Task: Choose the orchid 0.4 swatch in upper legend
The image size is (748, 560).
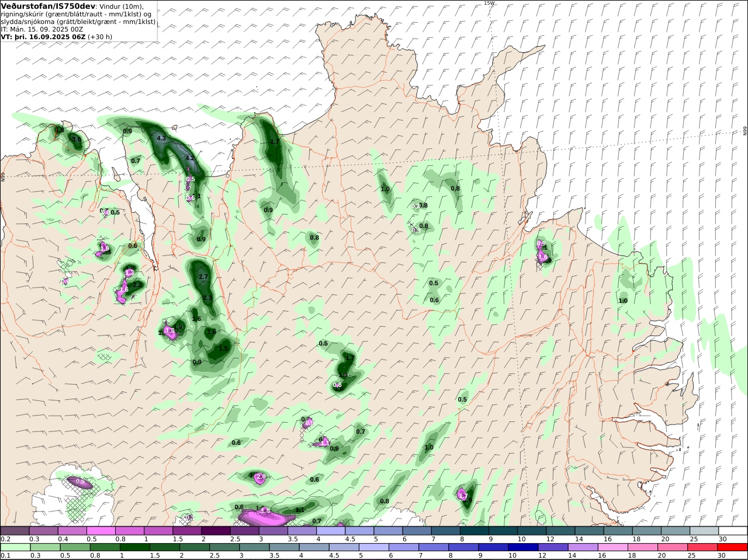Action: coord(72,531)
